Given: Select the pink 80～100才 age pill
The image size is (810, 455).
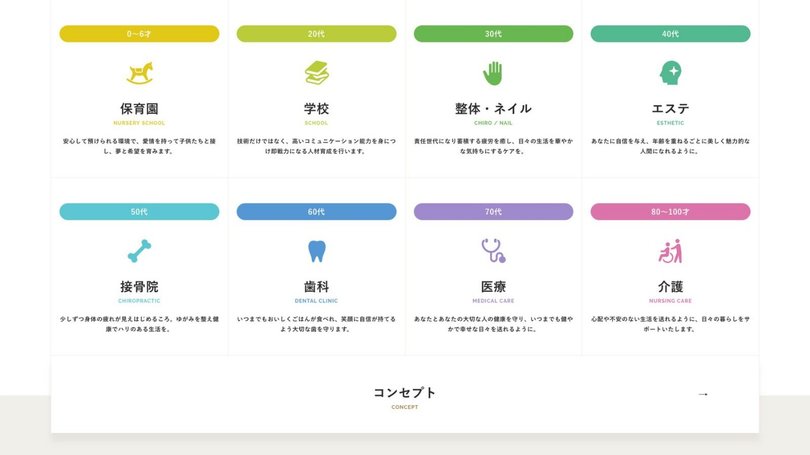Looking at the screenshot, I should (670, 212).
